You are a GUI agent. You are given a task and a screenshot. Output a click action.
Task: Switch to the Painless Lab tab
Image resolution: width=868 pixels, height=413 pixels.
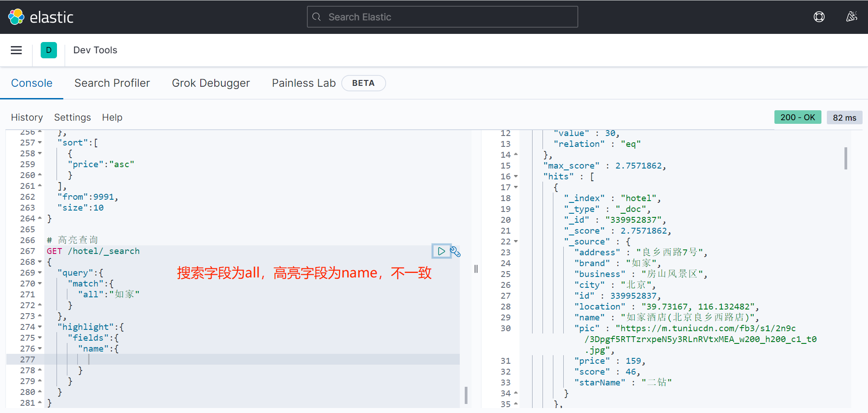304,83
